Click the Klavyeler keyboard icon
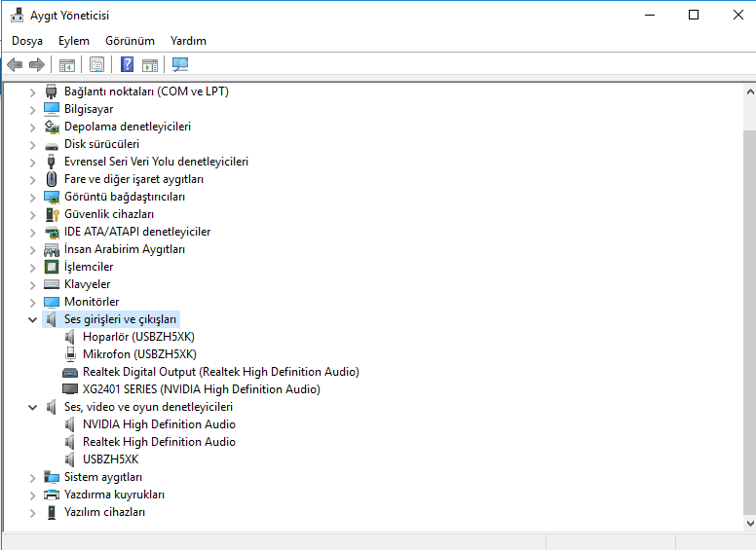The image size is (756, 550). [51, 284]
